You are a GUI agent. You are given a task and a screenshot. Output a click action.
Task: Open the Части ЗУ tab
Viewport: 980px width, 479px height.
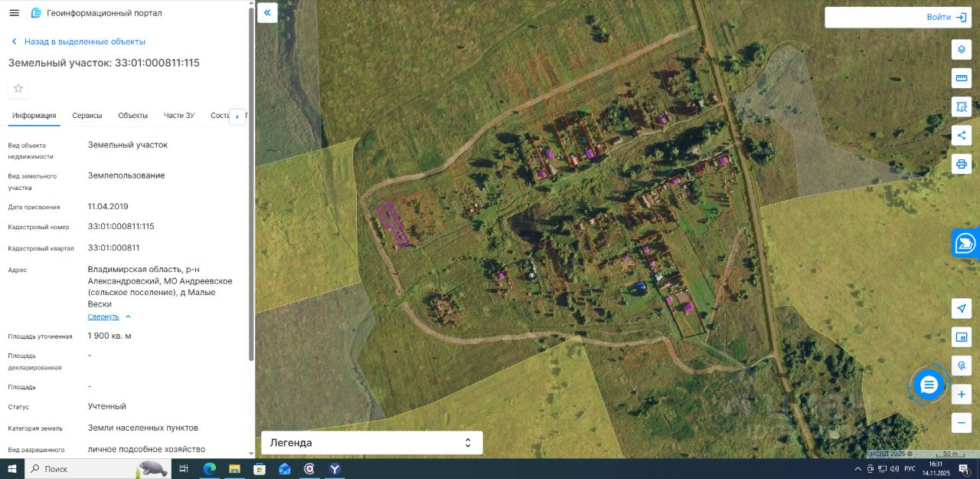(x=179, y=116)
